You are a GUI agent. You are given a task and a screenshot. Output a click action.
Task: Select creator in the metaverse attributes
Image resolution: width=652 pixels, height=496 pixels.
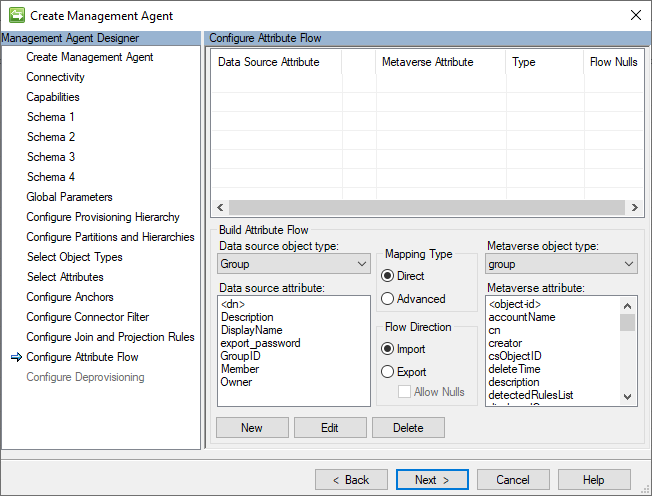click(505, 343)
